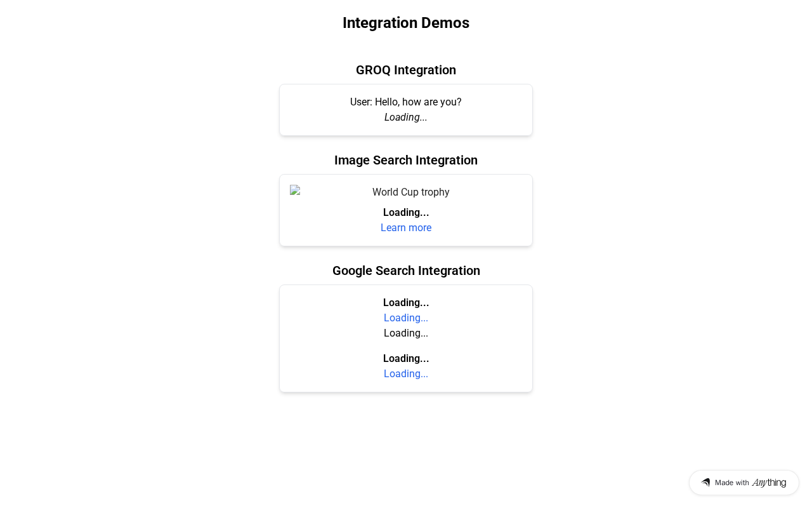Image resolution: width=812 pixels, height=508 pixels.
Task: Click the Anything logo icon in the badge
Action: coord(705,483)
